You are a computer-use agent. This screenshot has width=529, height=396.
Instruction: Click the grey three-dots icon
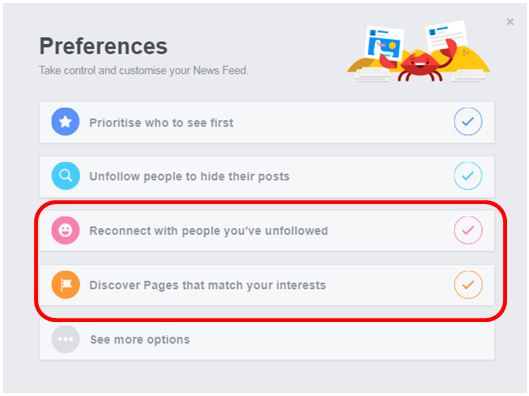click(65, 339)
